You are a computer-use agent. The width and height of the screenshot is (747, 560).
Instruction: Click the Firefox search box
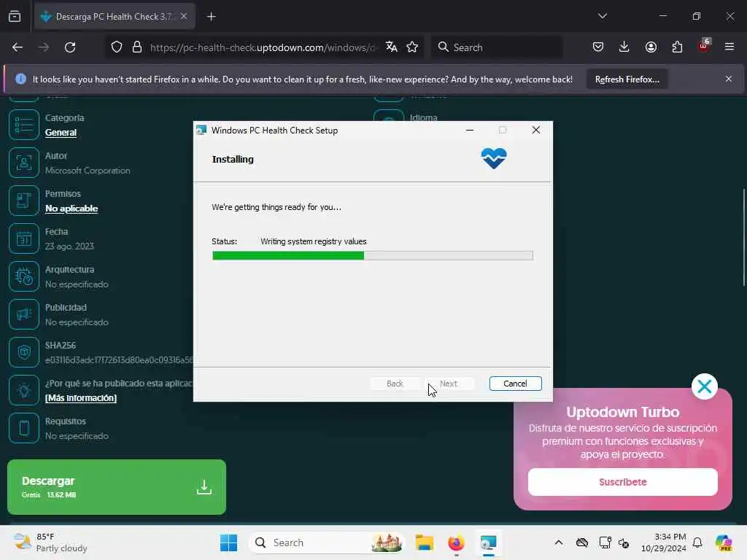[x=497, y=47]
